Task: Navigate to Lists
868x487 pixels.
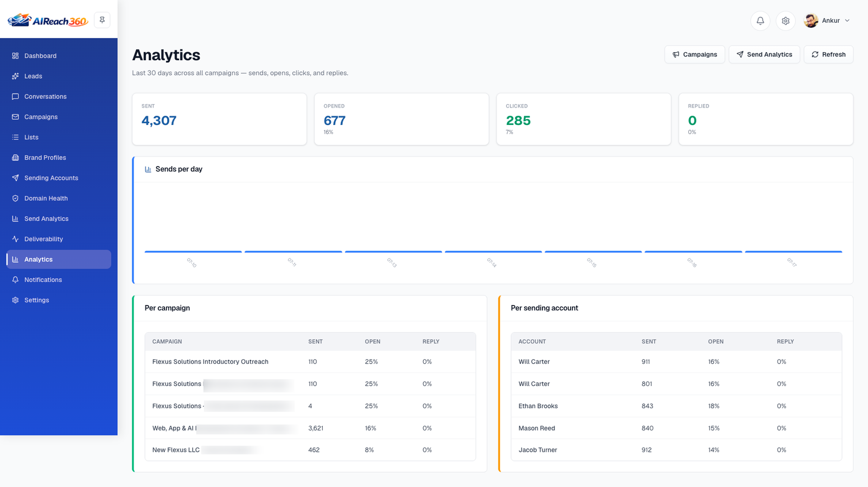Action: pos(59,137)
